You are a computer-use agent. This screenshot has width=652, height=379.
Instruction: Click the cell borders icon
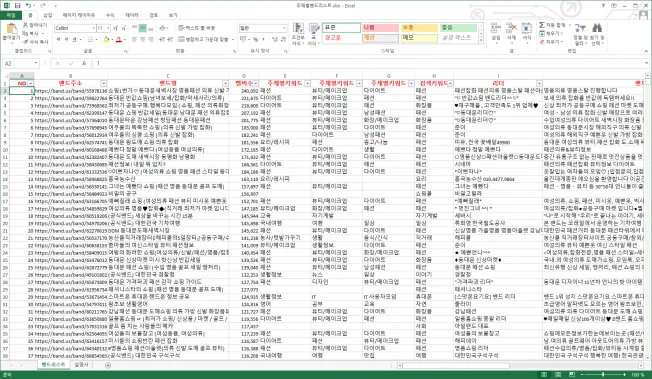(90, 40)
